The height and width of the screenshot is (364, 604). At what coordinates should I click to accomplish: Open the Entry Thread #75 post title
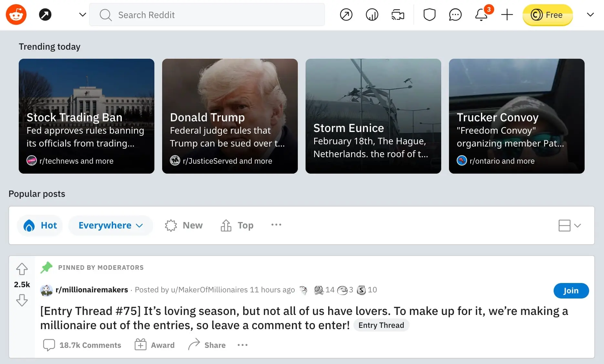point(304,318)
